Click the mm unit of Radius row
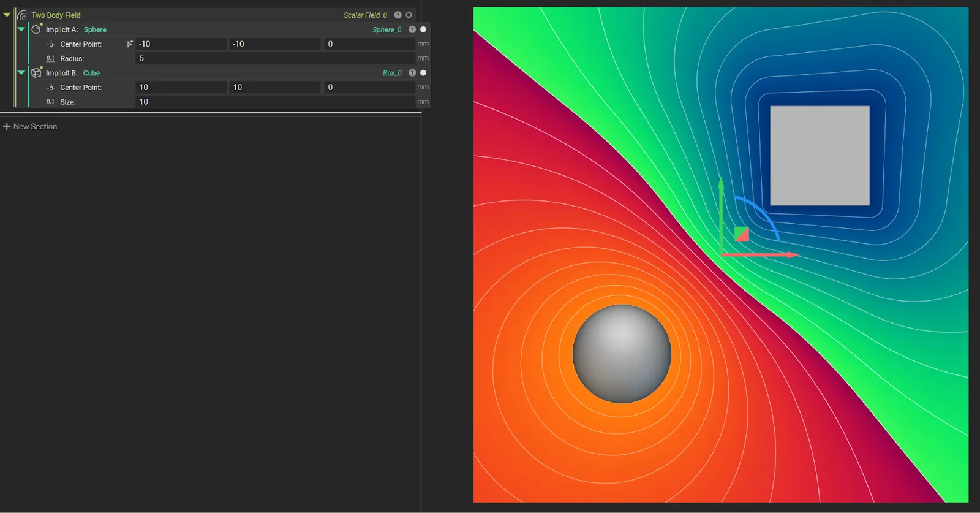 [x=423, y=58]
